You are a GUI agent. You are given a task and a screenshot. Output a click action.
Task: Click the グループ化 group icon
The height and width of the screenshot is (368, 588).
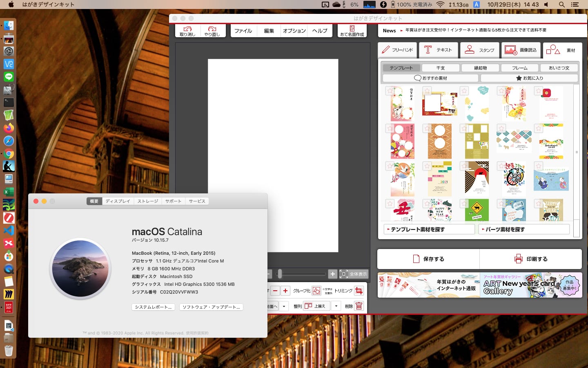coord(316,291)
